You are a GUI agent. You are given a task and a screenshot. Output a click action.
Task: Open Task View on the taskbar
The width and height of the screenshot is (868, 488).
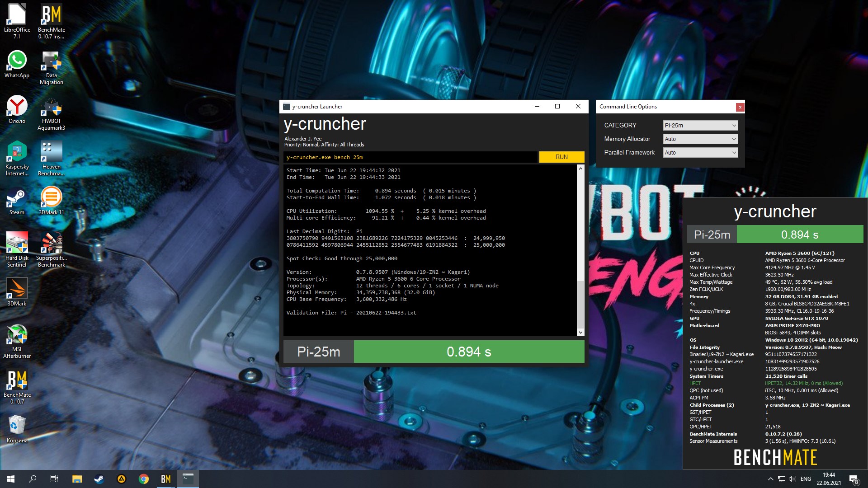[54, 479]
